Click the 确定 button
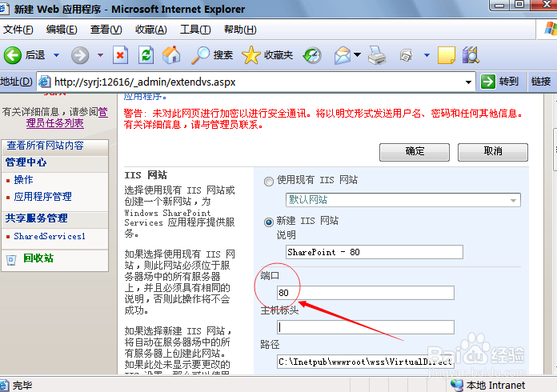Viewport: 557px width, 392px height. coord(415,152)
